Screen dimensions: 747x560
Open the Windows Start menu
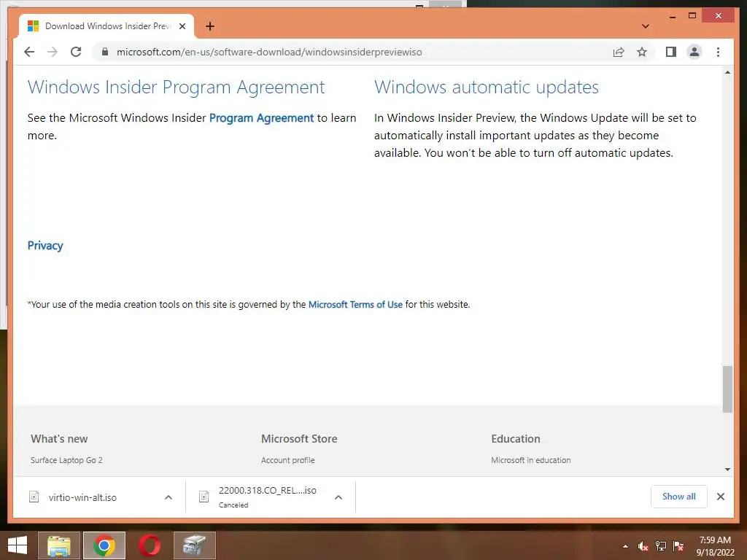[18, 545]
